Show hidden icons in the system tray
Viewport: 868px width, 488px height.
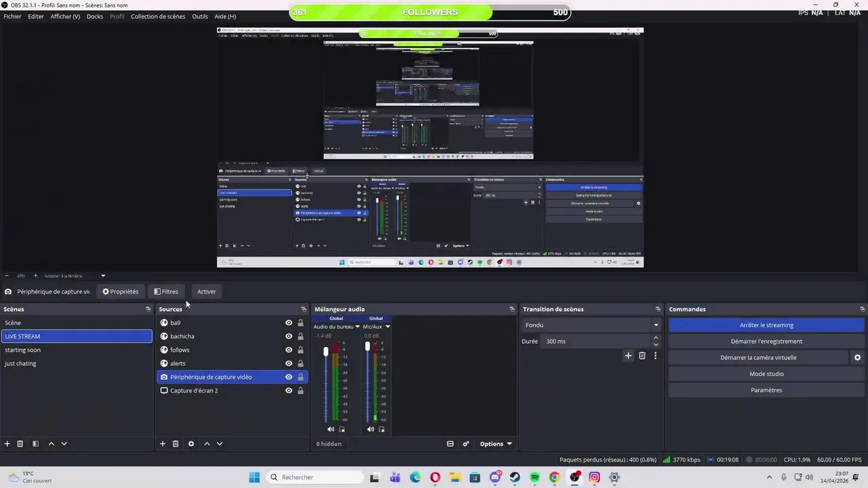[769, 477]
